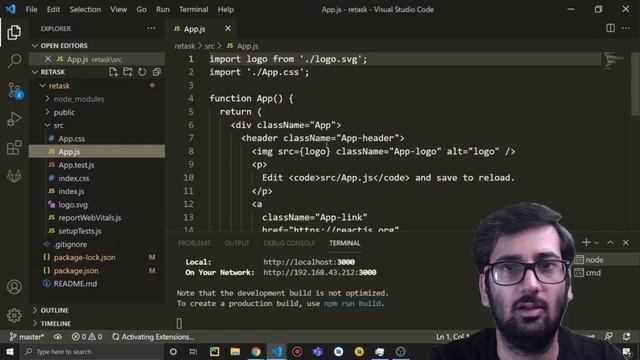
Task: Close App.js in Open Editors list
Action: (x=48, y=59)
